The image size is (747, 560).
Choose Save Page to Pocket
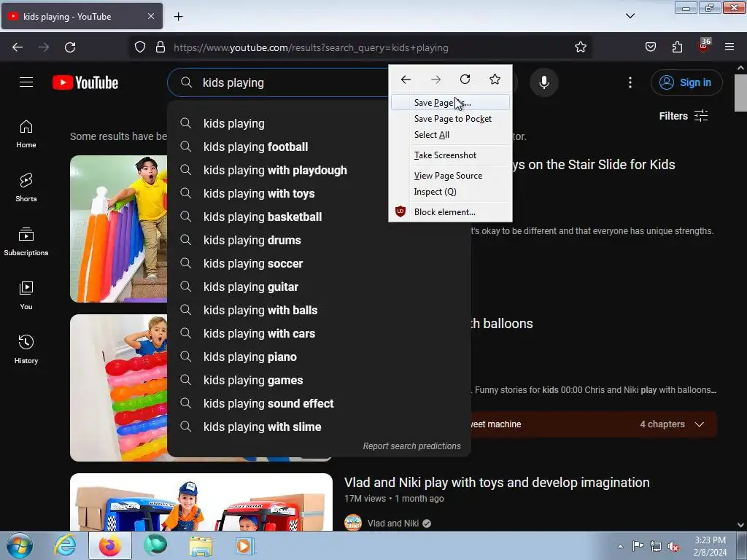click(x=450, y=119)
